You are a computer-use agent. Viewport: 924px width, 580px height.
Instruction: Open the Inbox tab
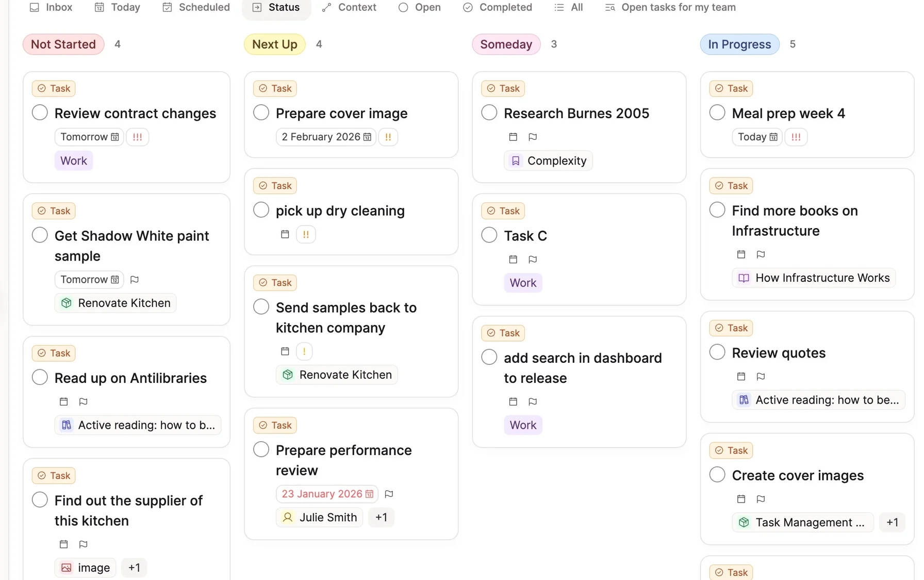click(x=51, y=7)
